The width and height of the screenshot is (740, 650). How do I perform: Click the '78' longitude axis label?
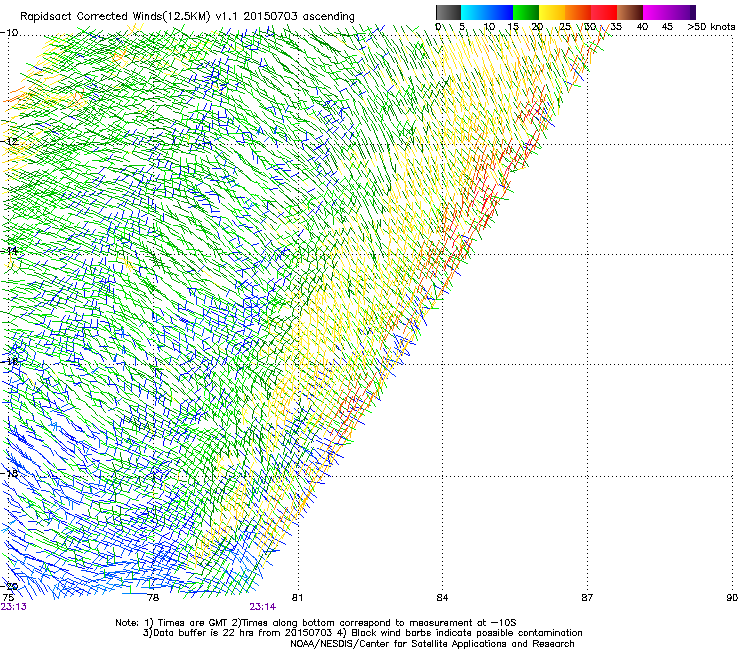coord(153,598)
